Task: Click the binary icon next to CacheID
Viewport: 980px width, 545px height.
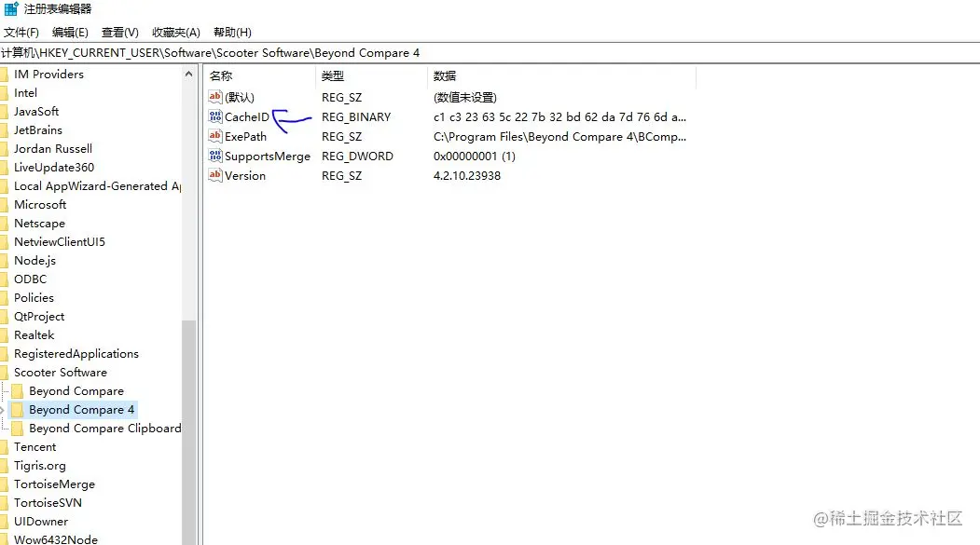Action: (215, 116)
